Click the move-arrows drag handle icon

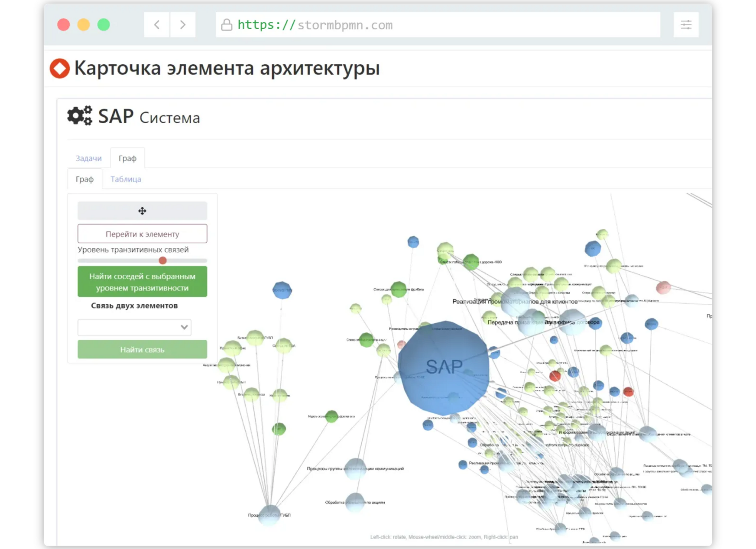click(142, 211)
